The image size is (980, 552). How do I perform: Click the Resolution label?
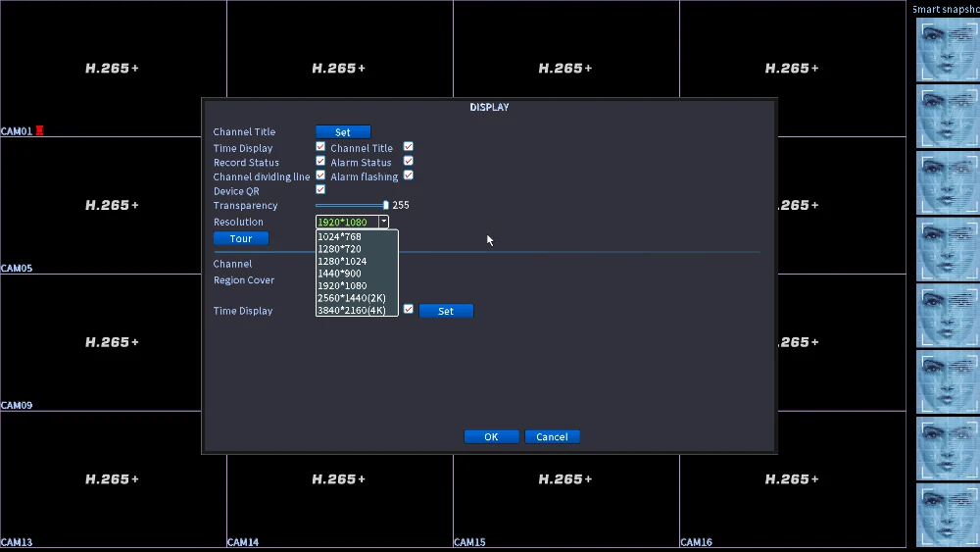(x=238, y=222)
